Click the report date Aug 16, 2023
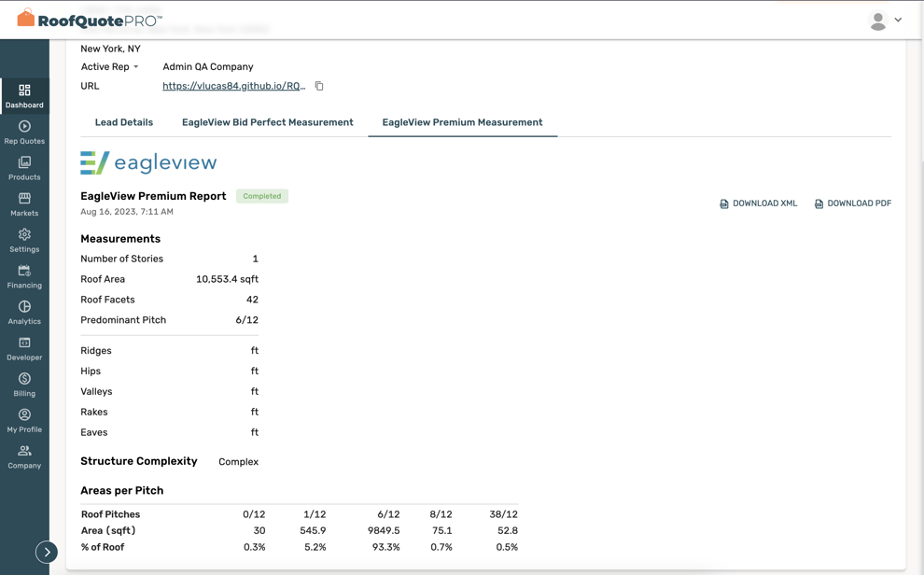Viewport: 924px width, 575px height. tap(127, 212)
